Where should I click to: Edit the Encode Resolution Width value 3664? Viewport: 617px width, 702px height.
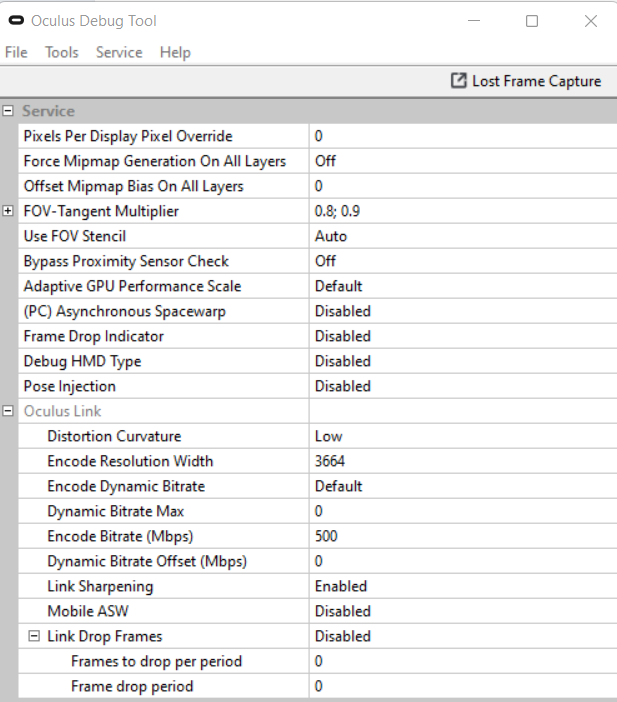point(463,461)
